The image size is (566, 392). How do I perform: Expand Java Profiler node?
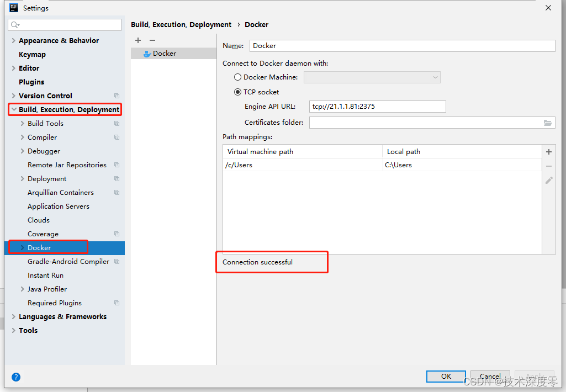click(23, 289)
